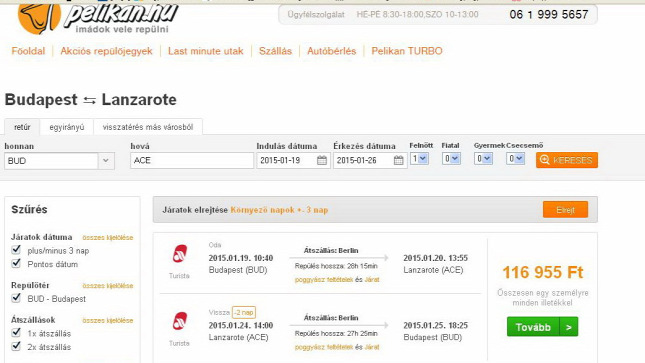Uncheck the plus/minus 3 nap checkbox

16,249
